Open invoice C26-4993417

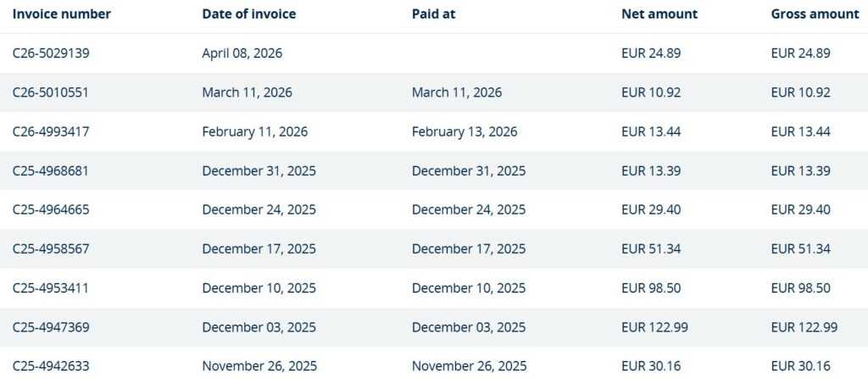(x=51, y=131)
